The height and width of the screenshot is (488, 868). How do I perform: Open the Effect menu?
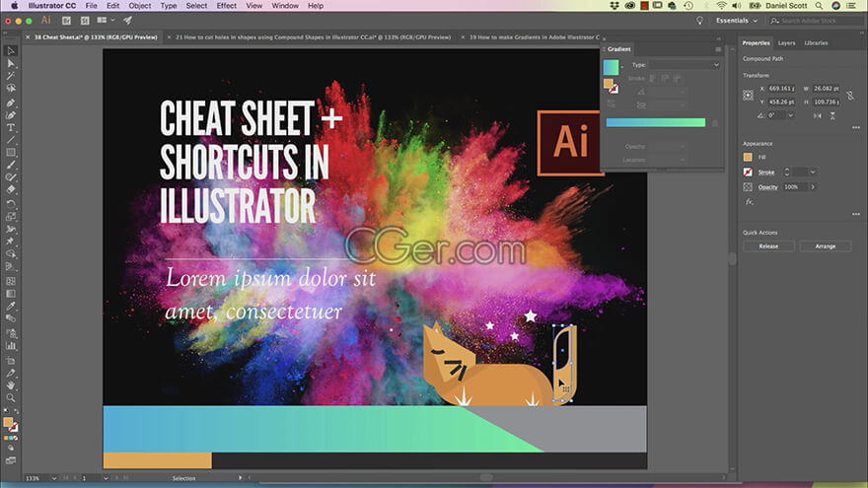[227, 6]
